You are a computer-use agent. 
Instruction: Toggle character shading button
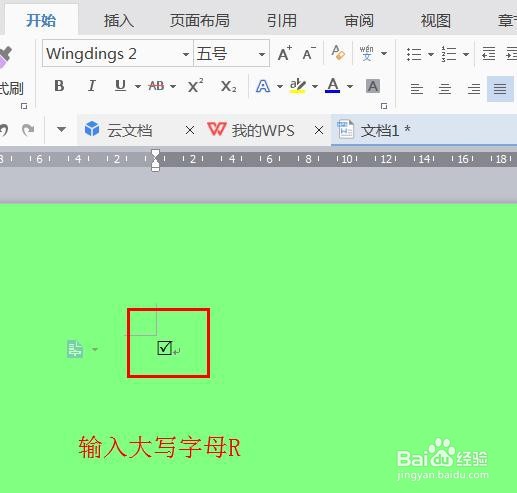pyautogui.click(x=373, y=86)
